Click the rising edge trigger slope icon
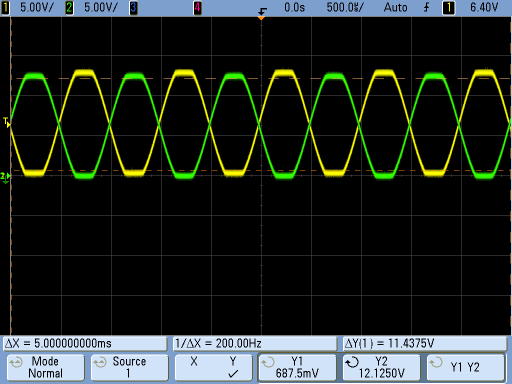The width and height of the screenshot is (512, 384). point(426,7)
